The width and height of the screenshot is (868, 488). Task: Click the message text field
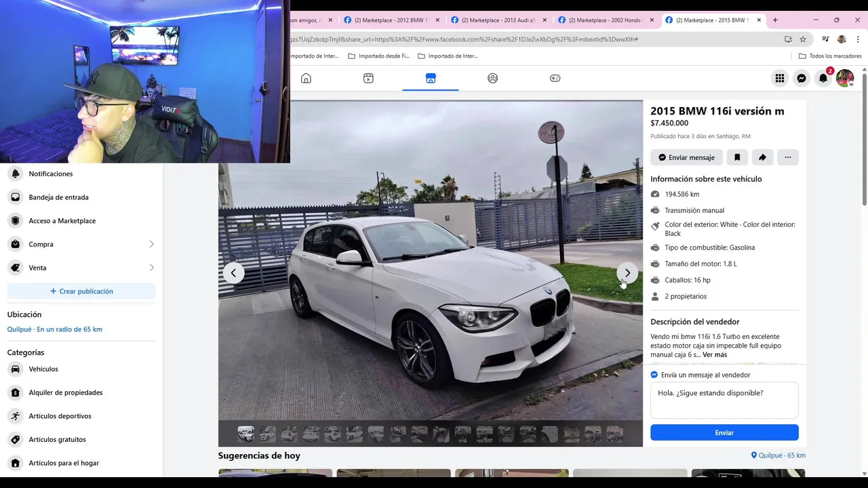(724, 400)
